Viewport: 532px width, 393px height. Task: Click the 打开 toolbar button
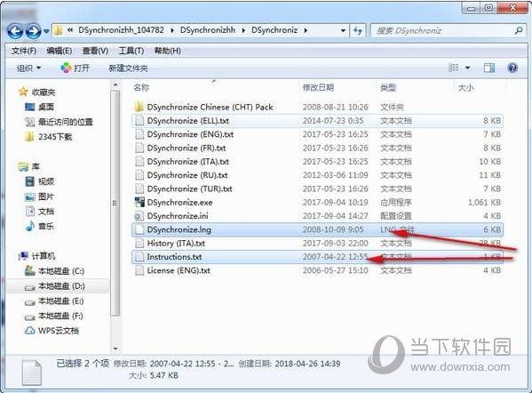(75, 68)
